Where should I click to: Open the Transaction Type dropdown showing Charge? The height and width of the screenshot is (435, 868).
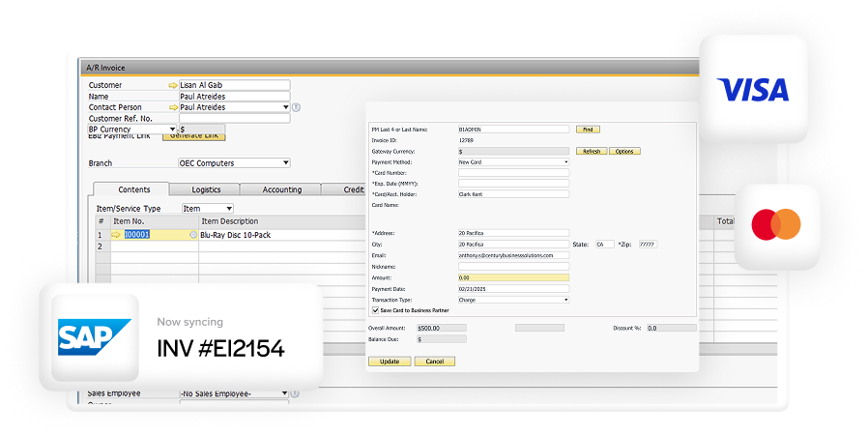point(565,300)
